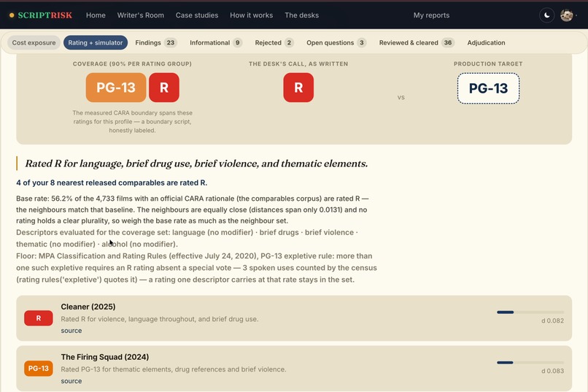Click 'The desk's call, as written' heading
The image size is (588, 392).
[x=298, y=64]
